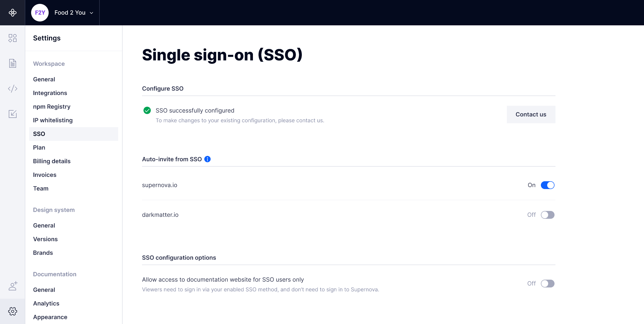
Task: Select the Team settings tab
Action: coord(41,189)
